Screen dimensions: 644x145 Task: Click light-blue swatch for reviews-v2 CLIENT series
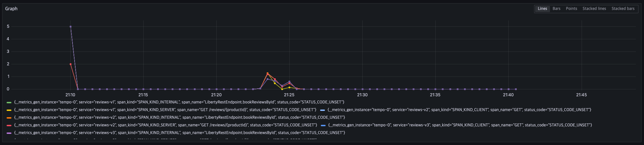click(x=323, y=110)
